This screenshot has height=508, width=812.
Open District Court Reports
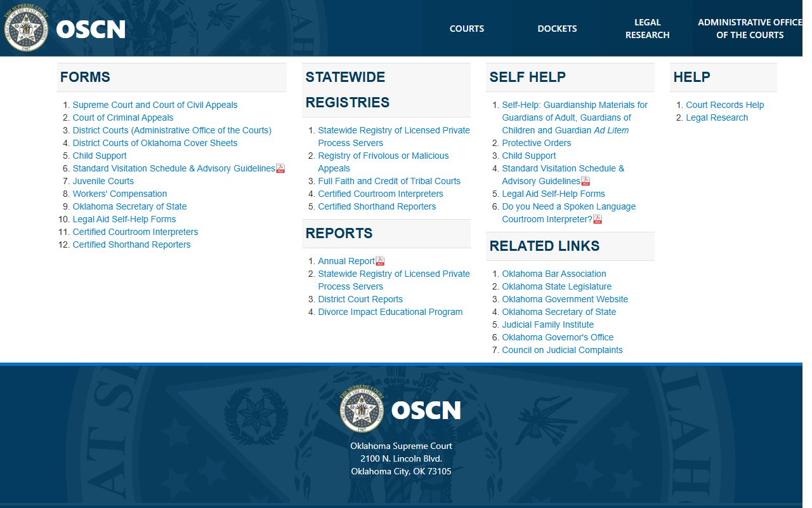[360, 299]
